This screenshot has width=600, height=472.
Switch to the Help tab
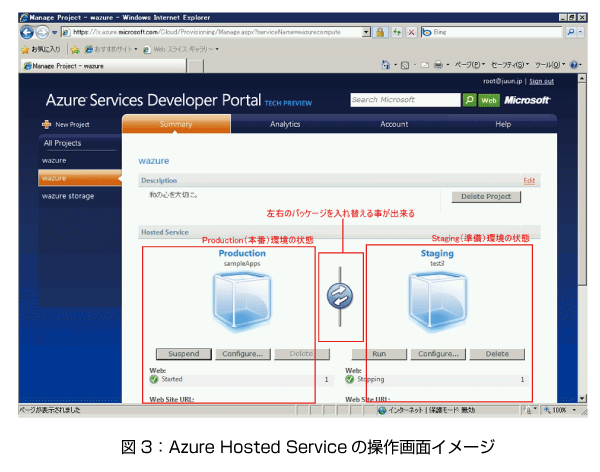(x=503, y=124)
